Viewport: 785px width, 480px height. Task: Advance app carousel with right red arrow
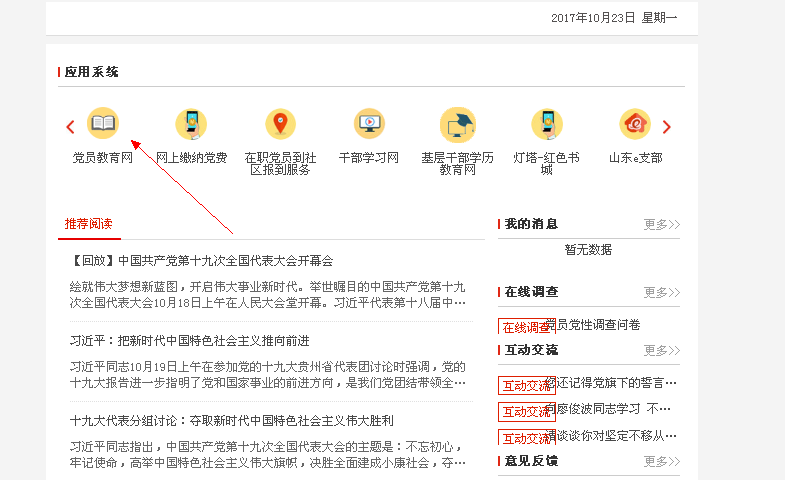coord(667,127)
